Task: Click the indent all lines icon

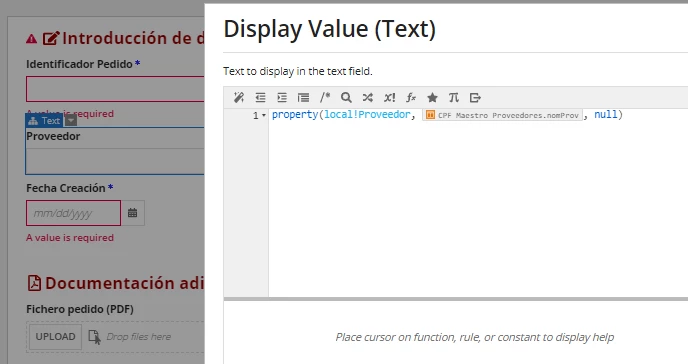Action: point(303,97)
